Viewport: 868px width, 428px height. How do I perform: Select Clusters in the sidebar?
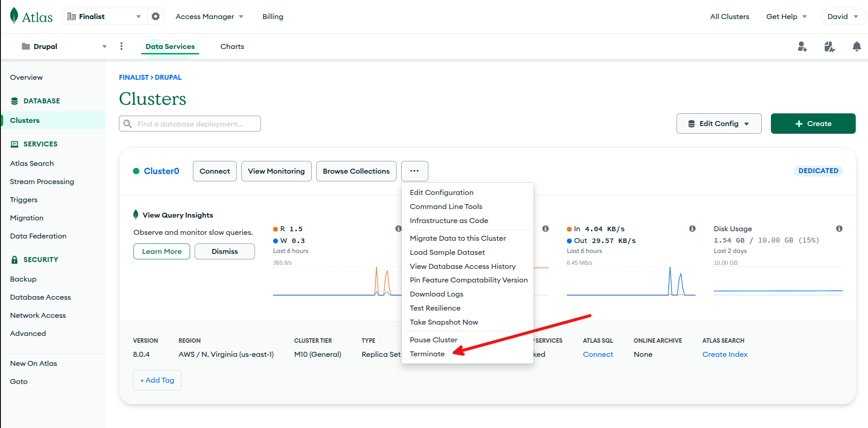tap(53, 120)
